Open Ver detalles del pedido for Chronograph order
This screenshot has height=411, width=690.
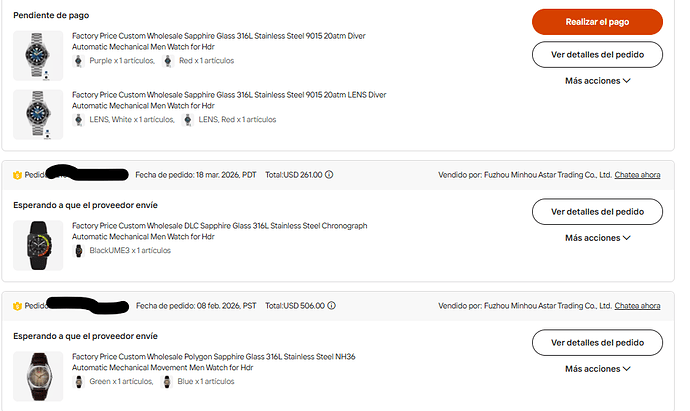597,212
